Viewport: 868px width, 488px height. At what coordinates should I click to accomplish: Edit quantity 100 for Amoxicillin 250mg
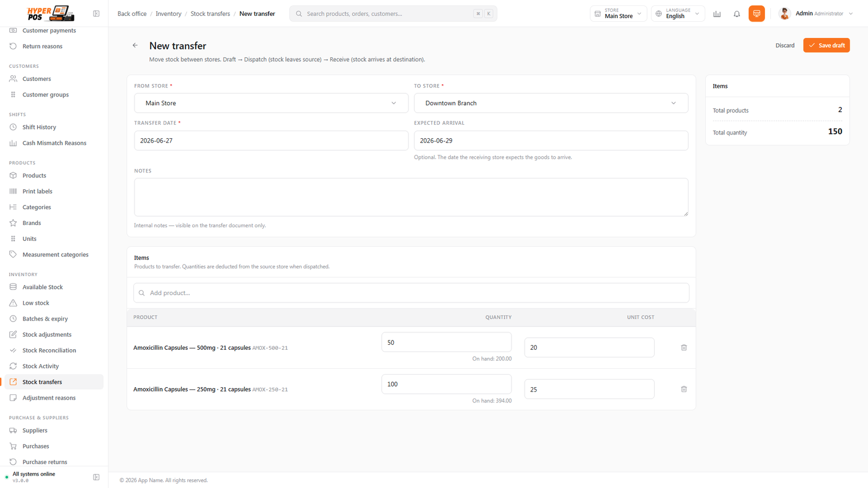coord(446,384)
